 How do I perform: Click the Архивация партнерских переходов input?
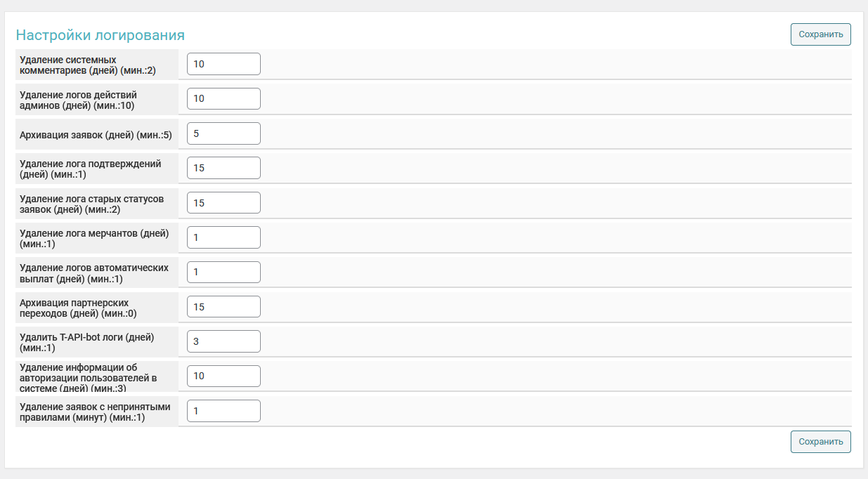(224, 307)
